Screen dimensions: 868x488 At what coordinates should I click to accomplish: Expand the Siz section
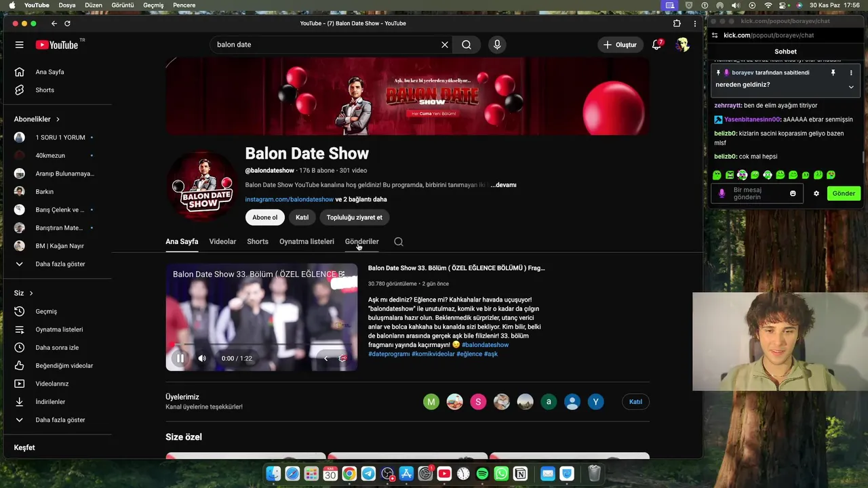(x=24, y=293)
